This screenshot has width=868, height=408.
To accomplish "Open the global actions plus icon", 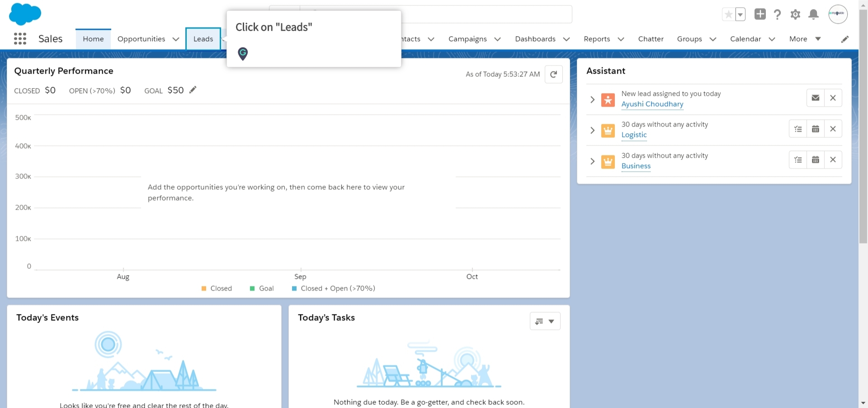I will point(760,14).
